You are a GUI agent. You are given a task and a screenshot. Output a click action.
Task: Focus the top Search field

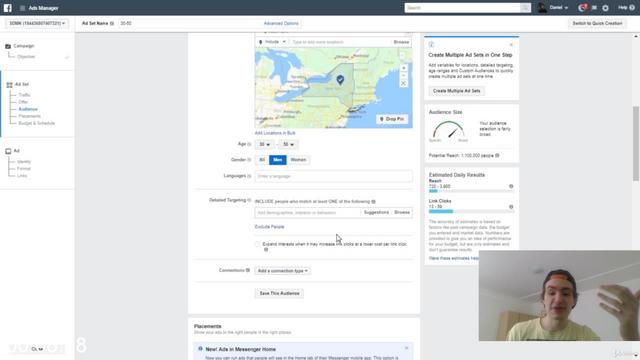click(x=462, y=8)
